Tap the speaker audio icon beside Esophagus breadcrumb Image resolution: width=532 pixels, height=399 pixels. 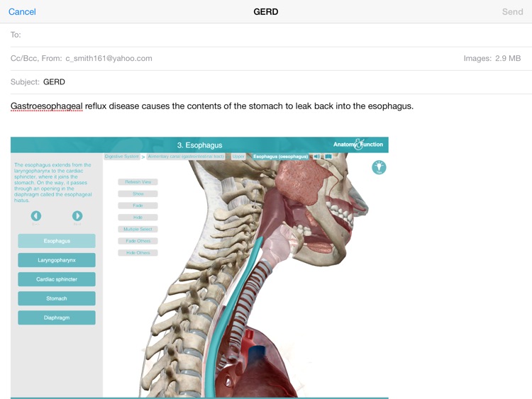[316, 157]
